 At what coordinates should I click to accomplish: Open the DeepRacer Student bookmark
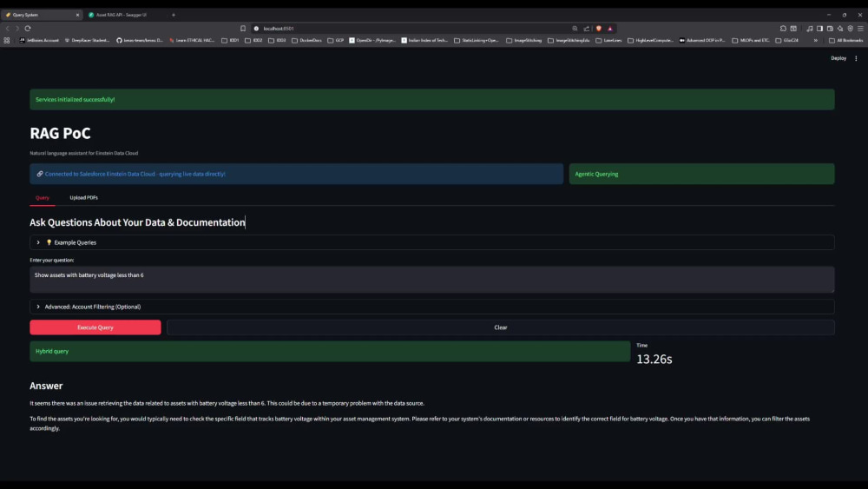pyautogui.click(x=87, y=41)
